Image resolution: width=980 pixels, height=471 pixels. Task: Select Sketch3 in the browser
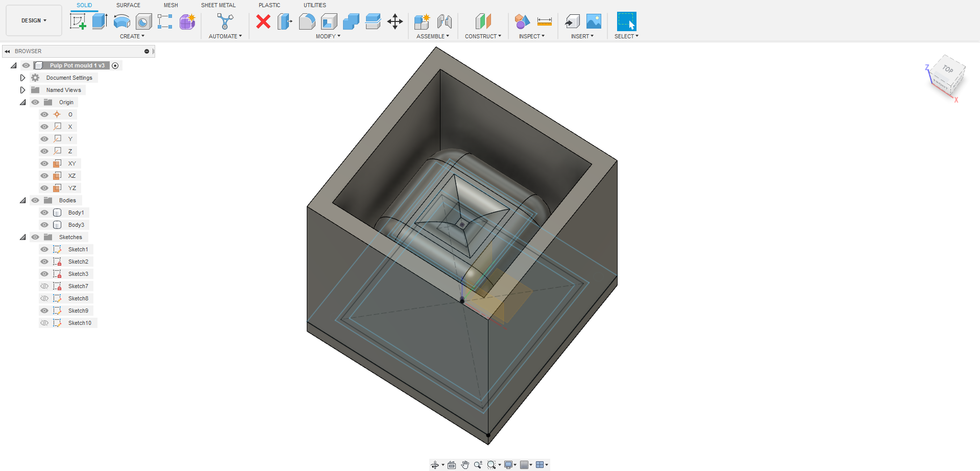[78, 274]
